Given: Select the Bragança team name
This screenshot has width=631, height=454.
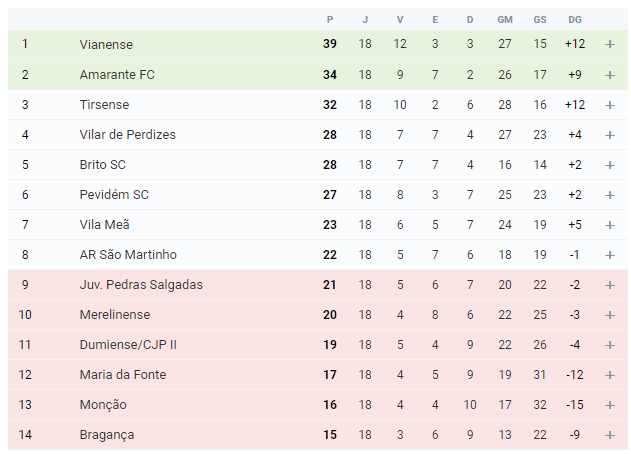Looking at the screenshot, I should (x=107, y=435).
